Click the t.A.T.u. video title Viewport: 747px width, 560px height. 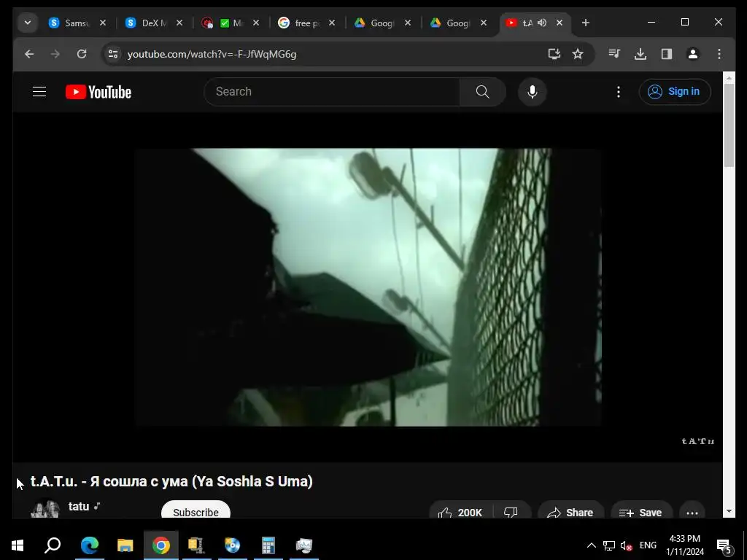point(171,481)
